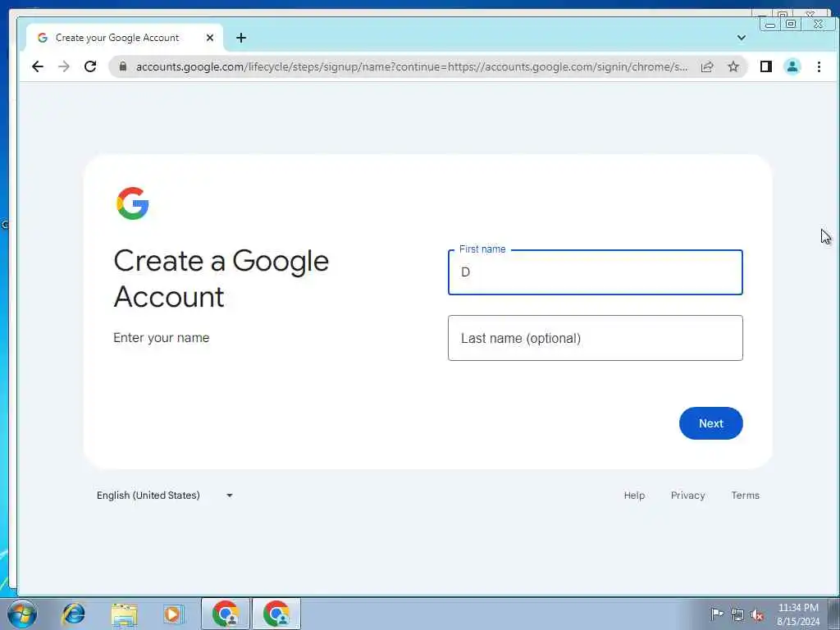Open the Help link
840x630 pixels.
pos(634,495)
